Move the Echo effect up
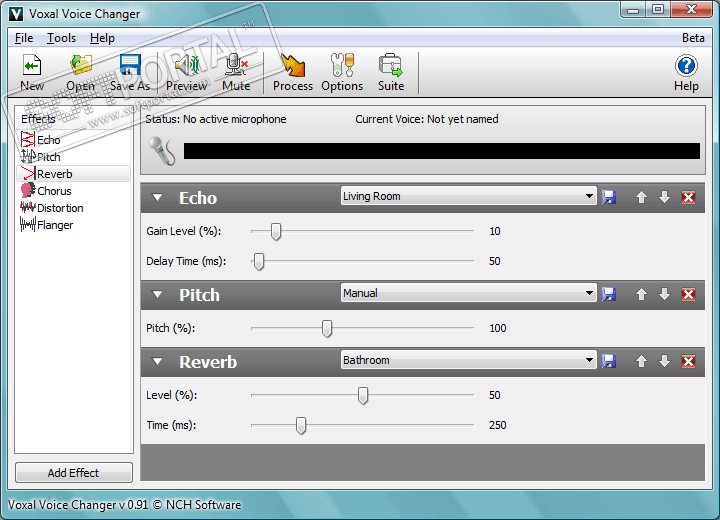This screenshot has height=520, width=720. (x=641, y=198)
